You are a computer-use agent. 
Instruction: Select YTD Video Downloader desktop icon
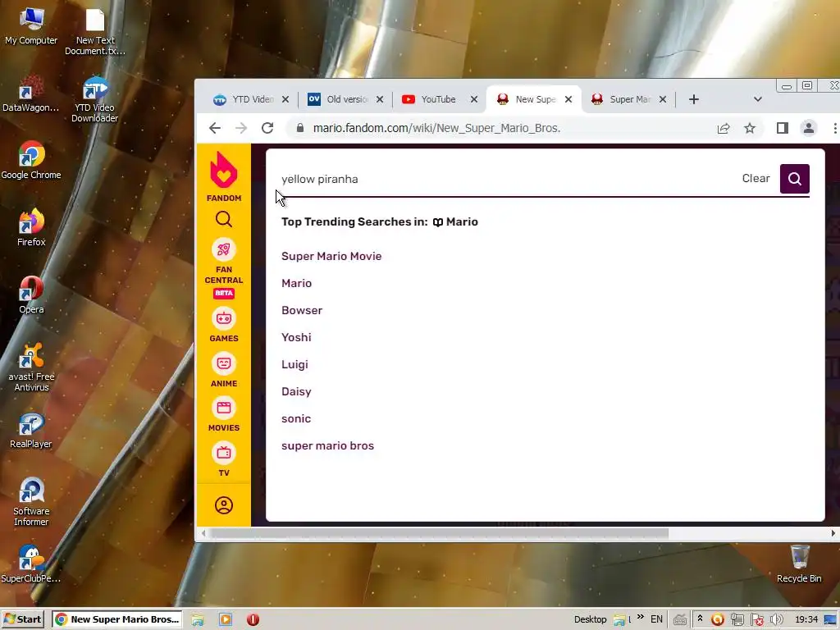pos(95,99)
